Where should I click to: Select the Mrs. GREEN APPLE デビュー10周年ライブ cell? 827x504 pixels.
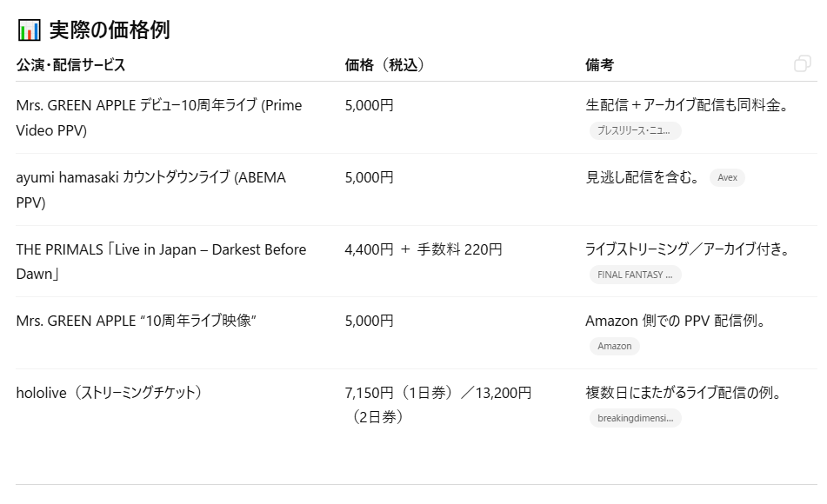click(159, 117)
